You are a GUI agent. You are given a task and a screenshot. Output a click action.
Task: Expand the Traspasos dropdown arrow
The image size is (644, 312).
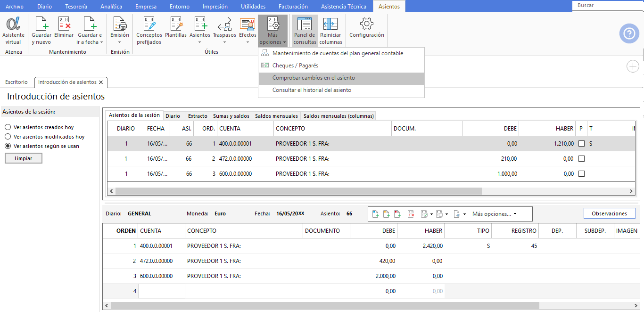pyautogui.click(x=224, y=42)
